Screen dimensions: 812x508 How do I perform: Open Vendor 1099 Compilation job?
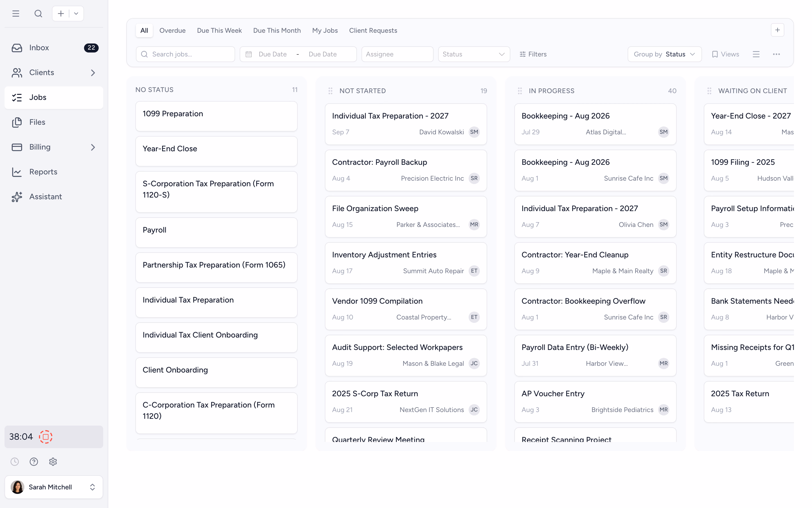pyautogui.click(x=406, y=309)
